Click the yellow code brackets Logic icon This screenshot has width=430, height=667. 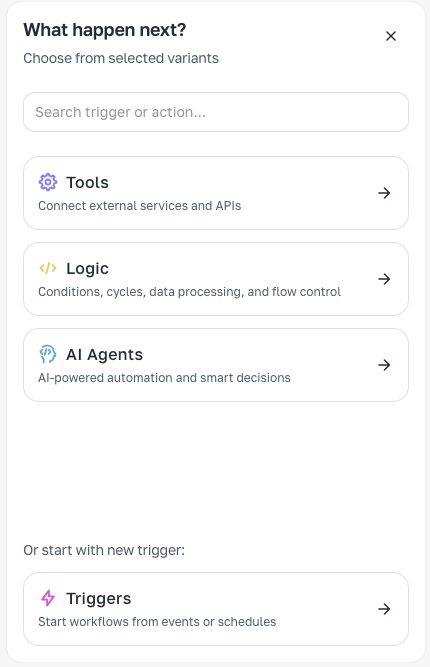(x=48, y=268)
